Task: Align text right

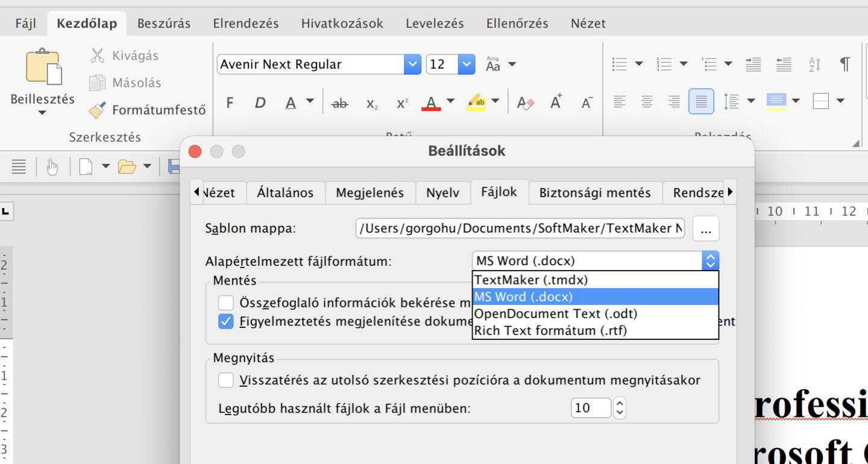Action: pos(674,101)
